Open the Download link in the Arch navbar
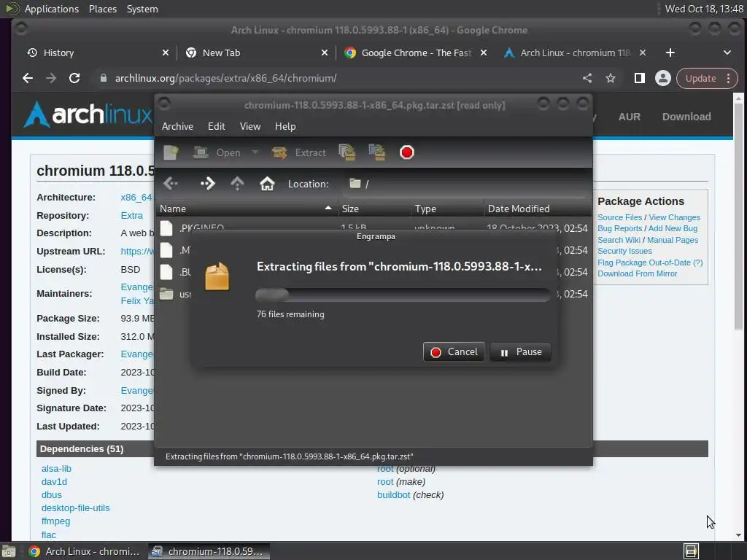 [x=686, y=117]
